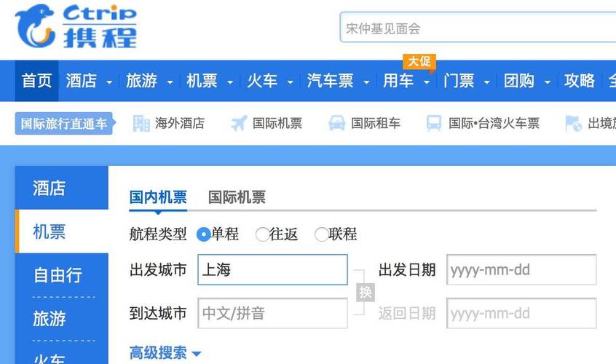Switch to the 国际机票 tab
Viewport: 616px width, 364px height.
pos(237,197)
